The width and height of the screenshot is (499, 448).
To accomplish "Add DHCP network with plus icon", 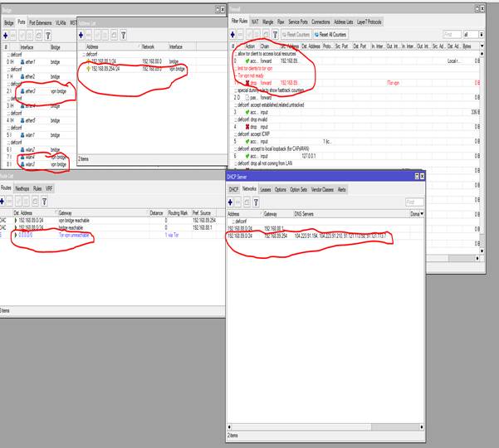I will (230, 202).
